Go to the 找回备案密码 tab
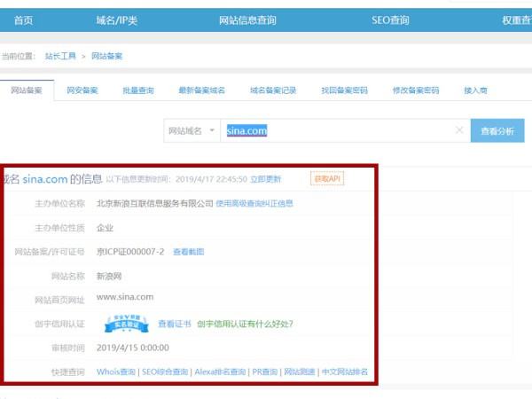Screen dimensions: 532x399 pos(344,90)
